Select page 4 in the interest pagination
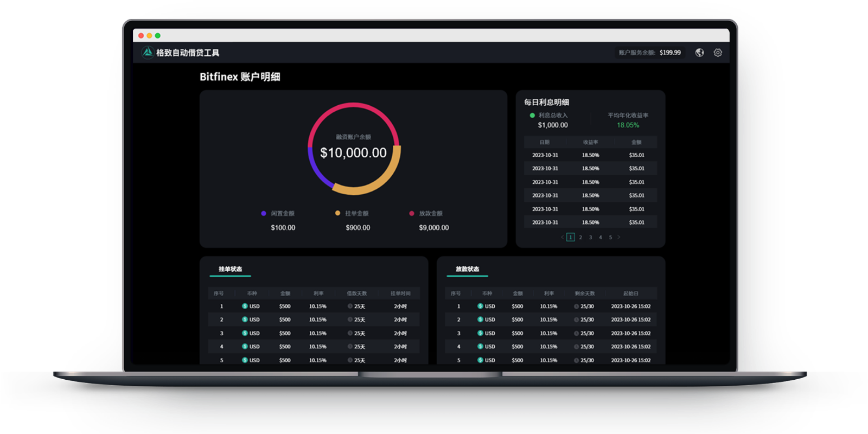This screenshot has width=868, height=434. point(601,237)
